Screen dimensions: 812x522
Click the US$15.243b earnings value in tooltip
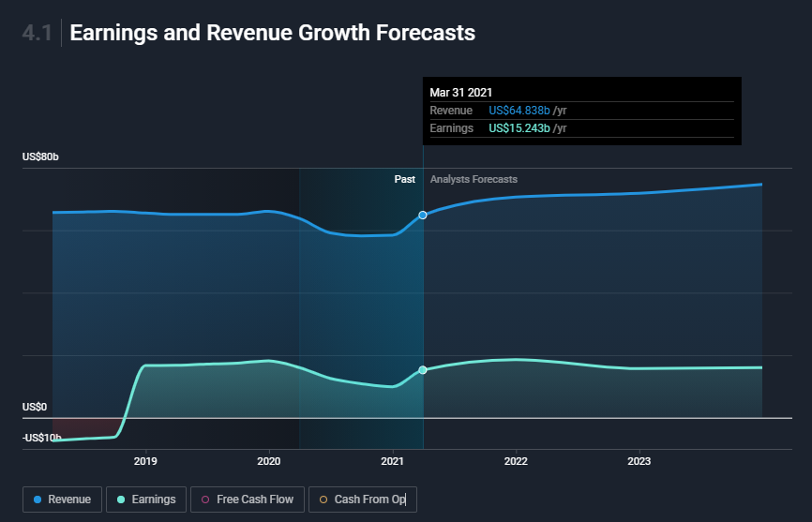pyautogui.click(x=519, y=128)
